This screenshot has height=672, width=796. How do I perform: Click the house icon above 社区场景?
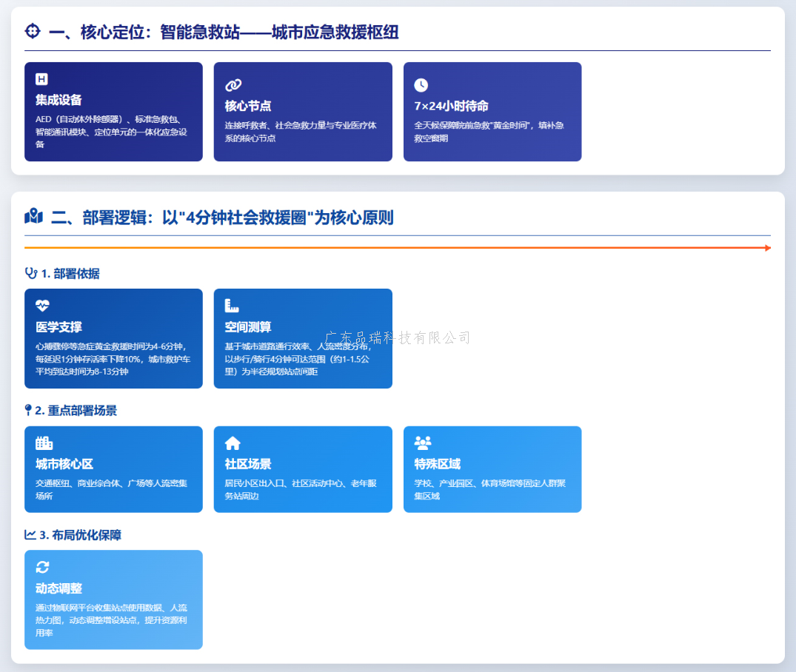click(x=233, y=443)
